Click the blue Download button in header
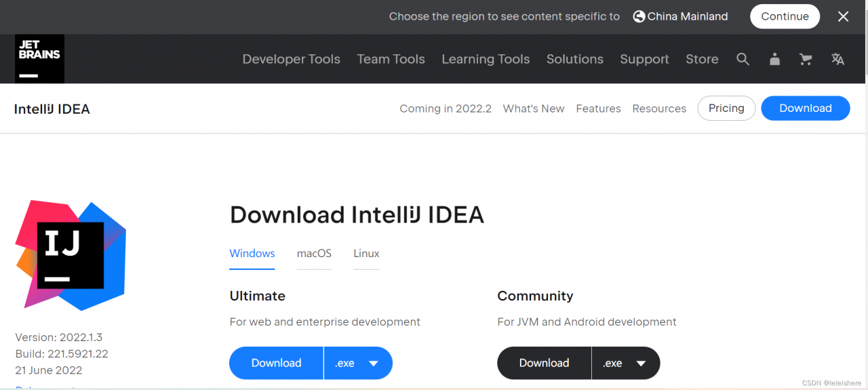 [806, 109]
